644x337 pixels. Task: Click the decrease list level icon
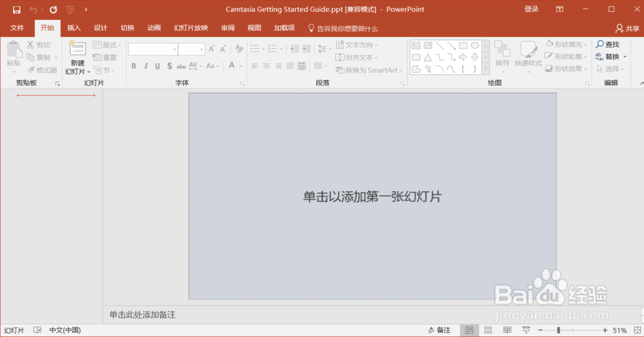tap(294, 49)
